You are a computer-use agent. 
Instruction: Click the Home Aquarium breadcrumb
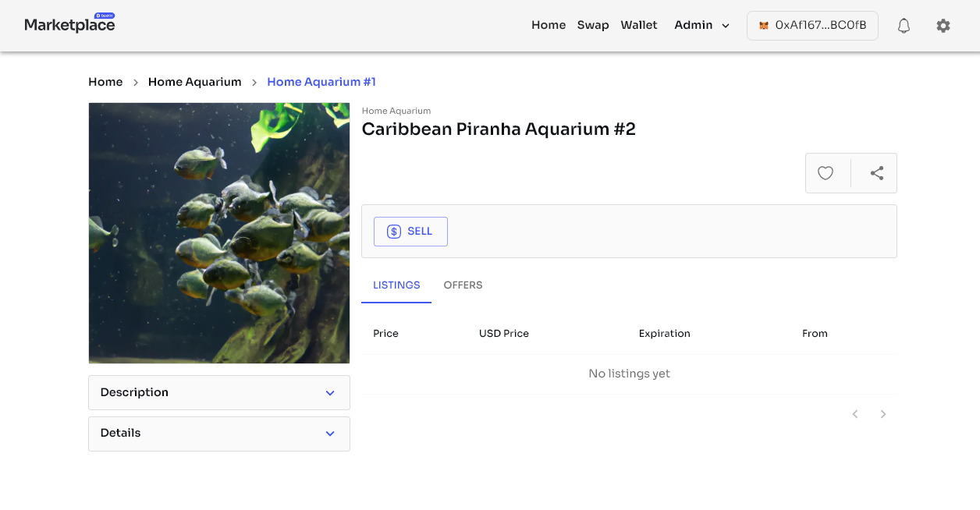click(x=195, y=82)
